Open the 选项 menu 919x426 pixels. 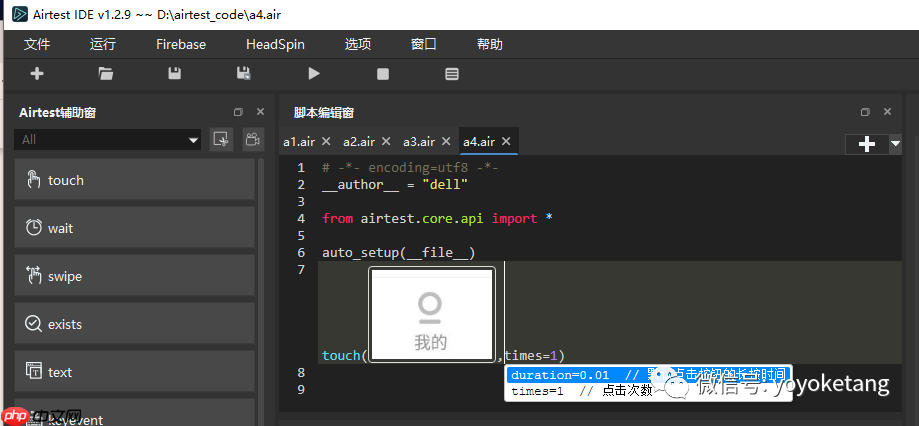click(358, 45)
